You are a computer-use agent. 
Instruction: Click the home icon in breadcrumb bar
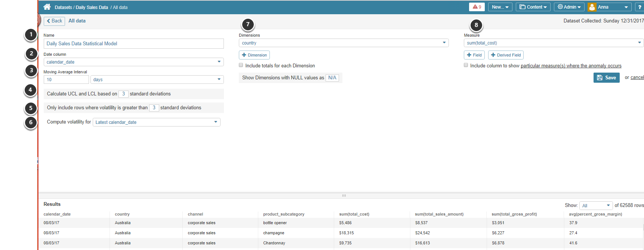(47, 7)
